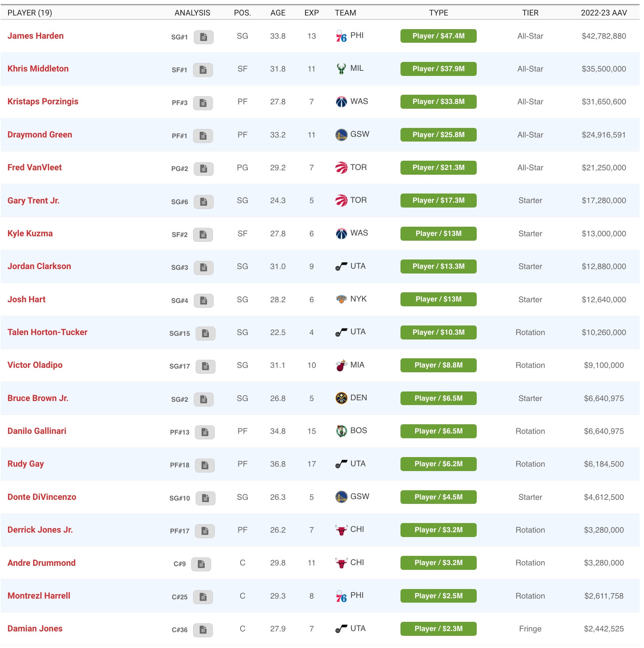
Task: Open Talen Horton-Tucker player link
Action: 48,332
